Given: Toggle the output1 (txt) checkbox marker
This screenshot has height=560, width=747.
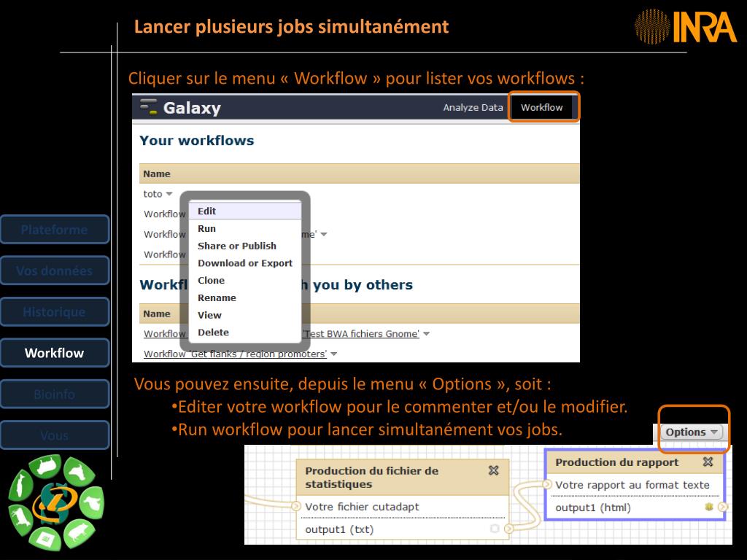Looking at the screenshot, I should (x=495, y=529).
